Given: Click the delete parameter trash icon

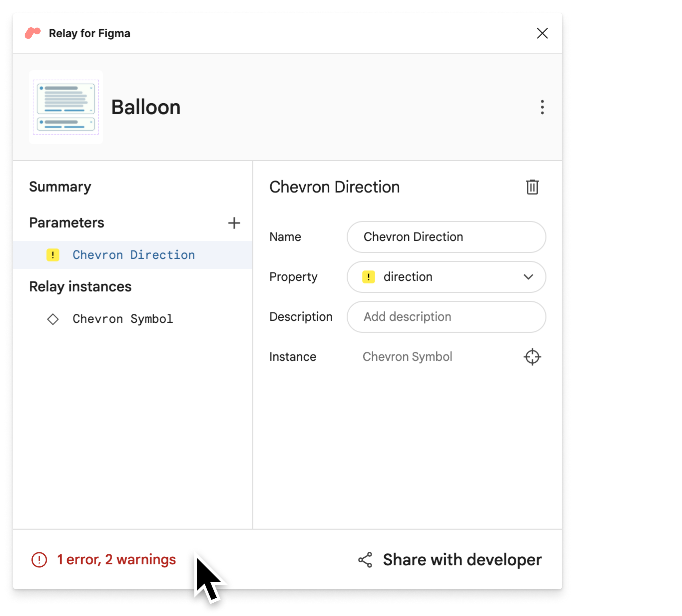Looking at the screenshot, I should pyautogui.click(x=531, y=186).
